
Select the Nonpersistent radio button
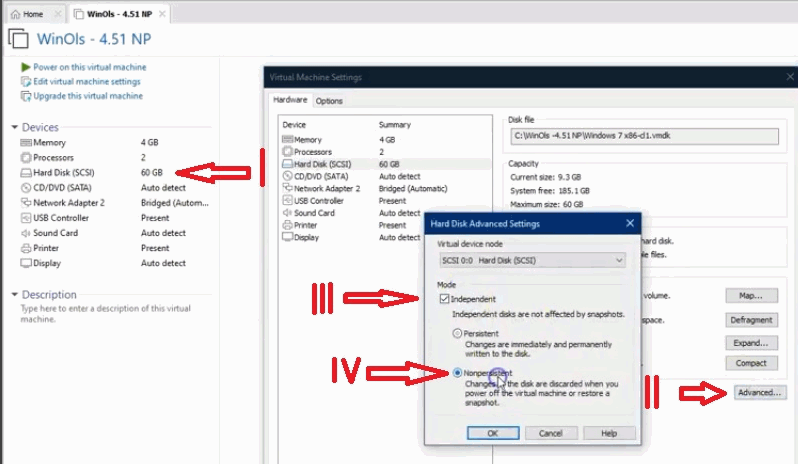tap(458, 373)
